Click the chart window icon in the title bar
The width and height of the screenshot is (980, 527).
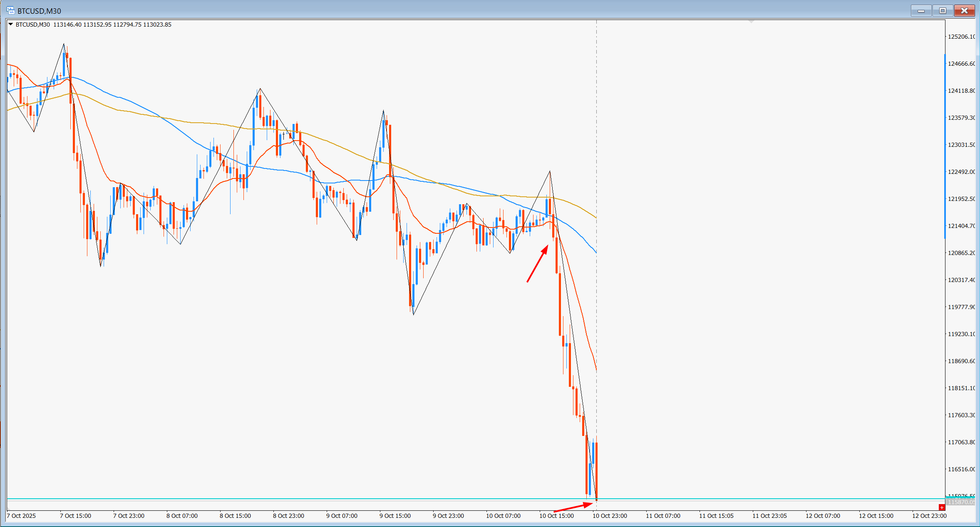click(x=10, y=10)
